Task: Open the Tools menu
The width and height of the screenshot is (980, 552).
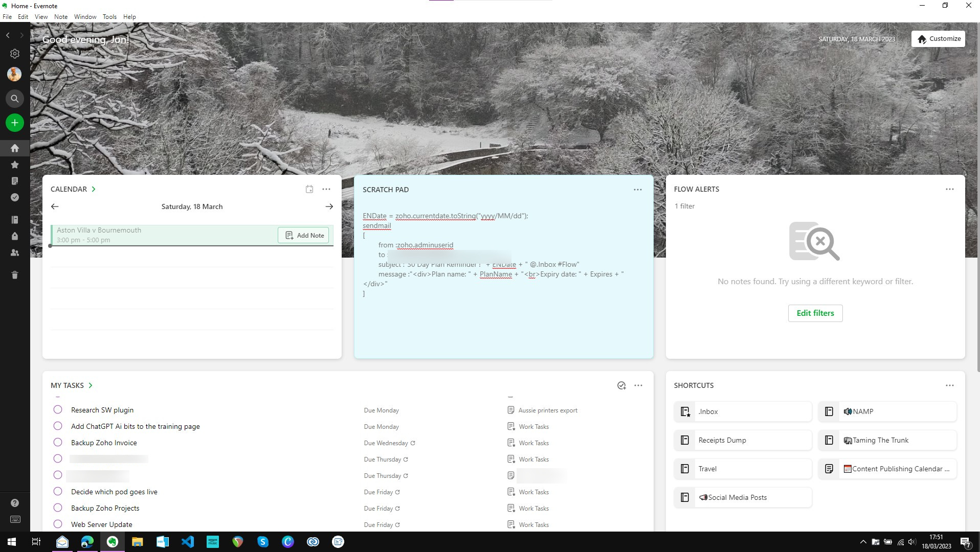Action: 109,17
